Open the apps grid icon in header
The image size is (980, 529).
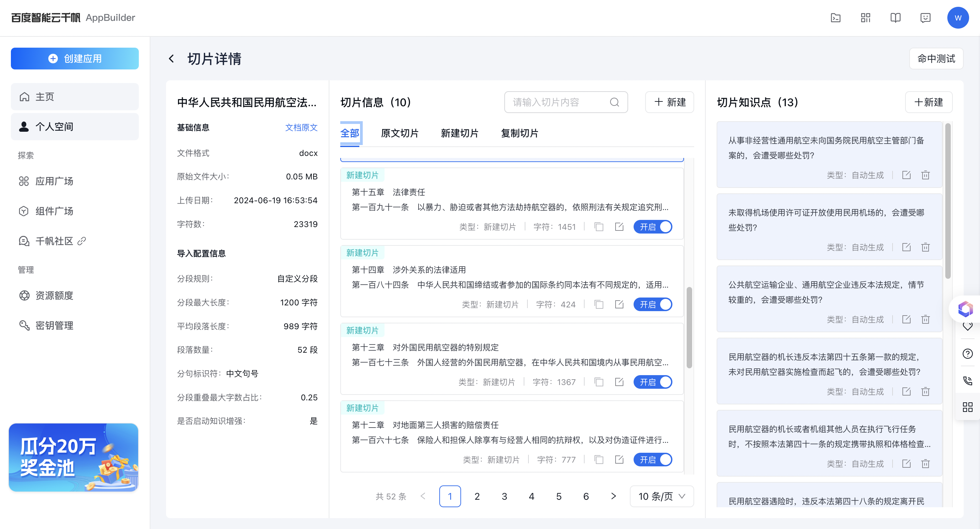[x=865, y=18]
